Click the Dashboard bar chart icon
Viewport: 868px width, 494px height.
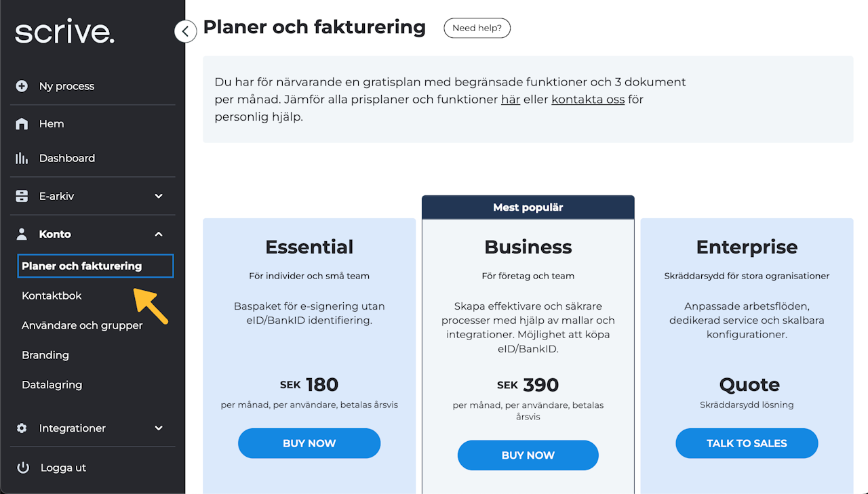pos(22,158)
